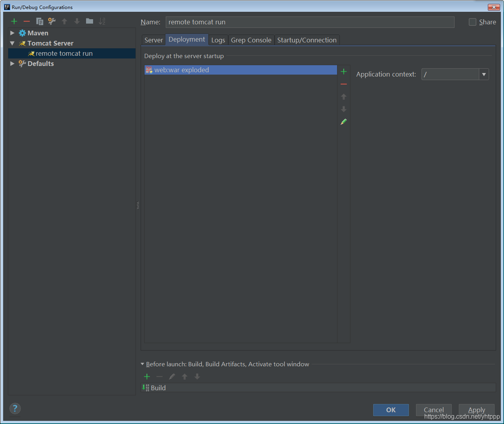Open the Logs tab
Viewport: 504px width, 424px height.
pyautogui.click(x=218, y=40)
